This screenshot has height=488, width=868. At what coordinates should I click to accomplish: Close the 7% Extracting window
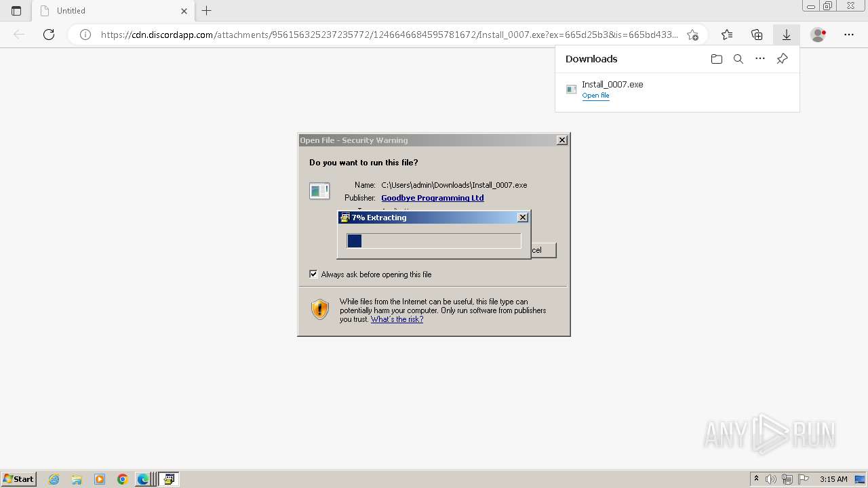click(x=522, y=218)
